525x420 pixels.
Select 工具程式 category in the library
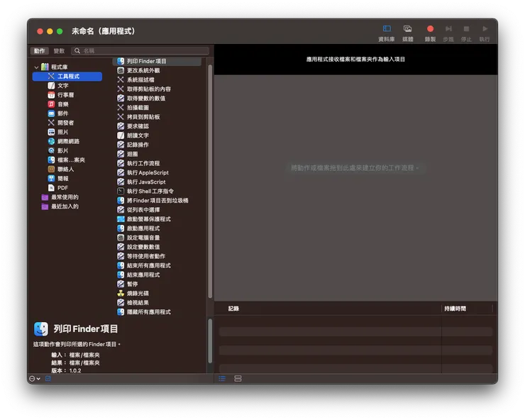67,77
